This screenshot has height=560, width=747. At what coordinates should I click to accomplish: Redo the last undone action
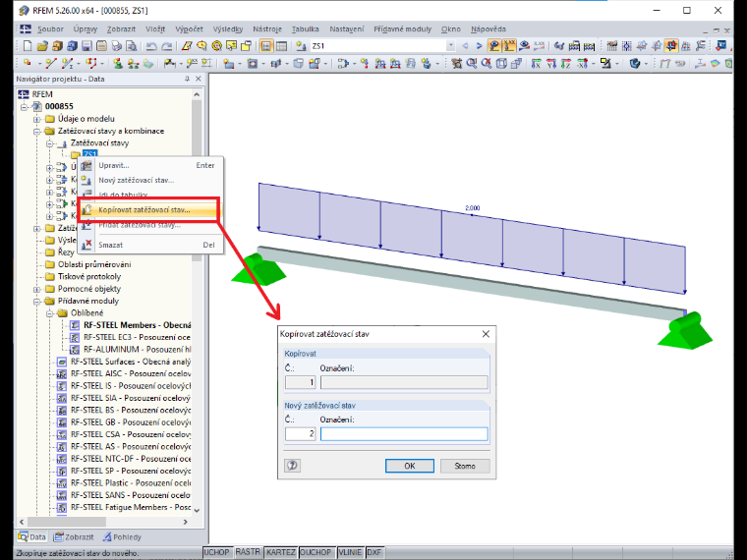pos(167,46)
